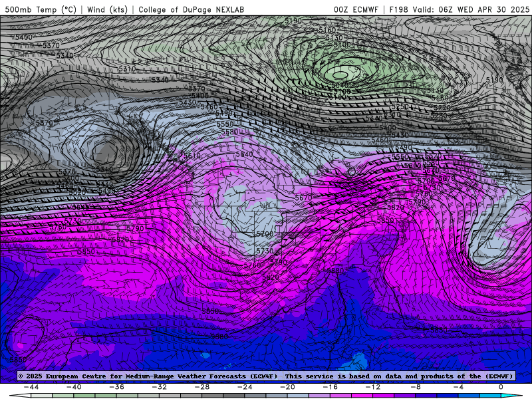Click the -32 legend value

coord(160,387)
